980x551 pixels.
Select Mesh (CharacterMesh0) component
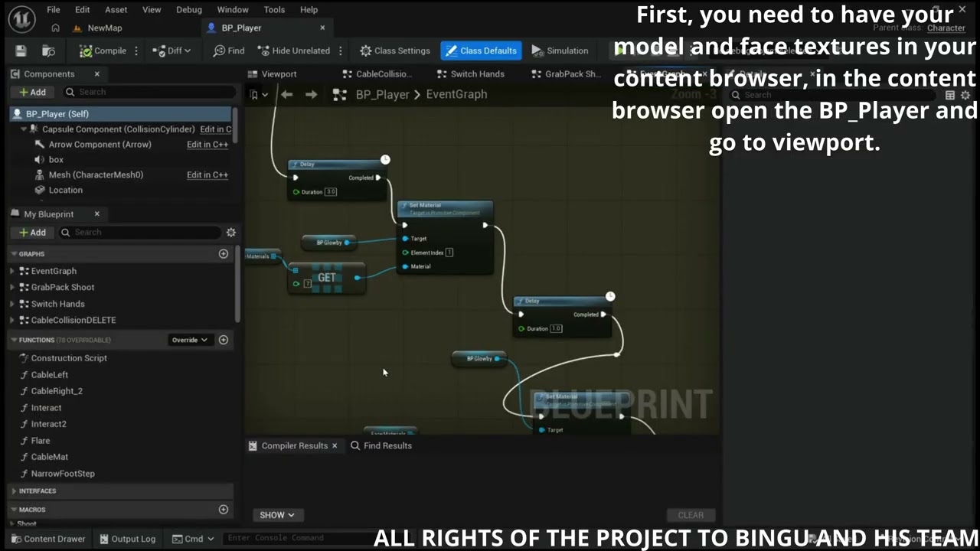tap(96, 175)
